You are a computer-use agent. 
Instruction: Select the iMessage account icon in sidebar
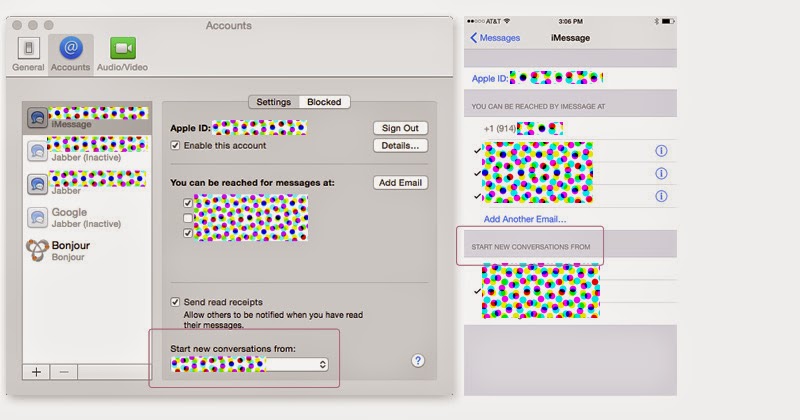pos(37,118)
